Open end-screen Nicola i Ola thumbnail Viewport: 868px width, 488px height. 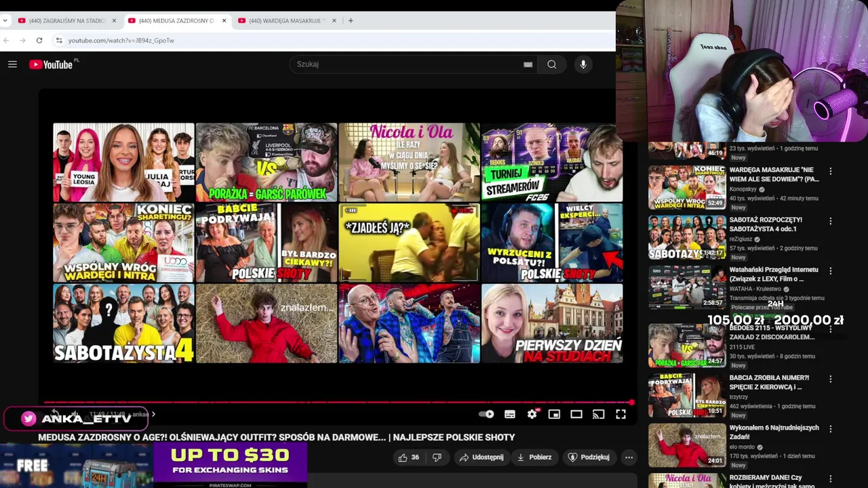point(409,163)
